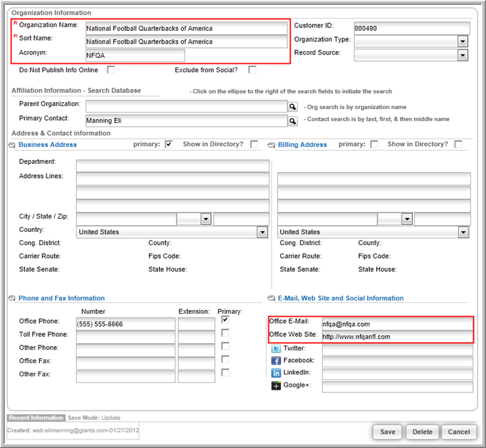The width and height of the screenshot is (486, 448).
Task: Open Billing Address state dropdown
Action: 407,219
